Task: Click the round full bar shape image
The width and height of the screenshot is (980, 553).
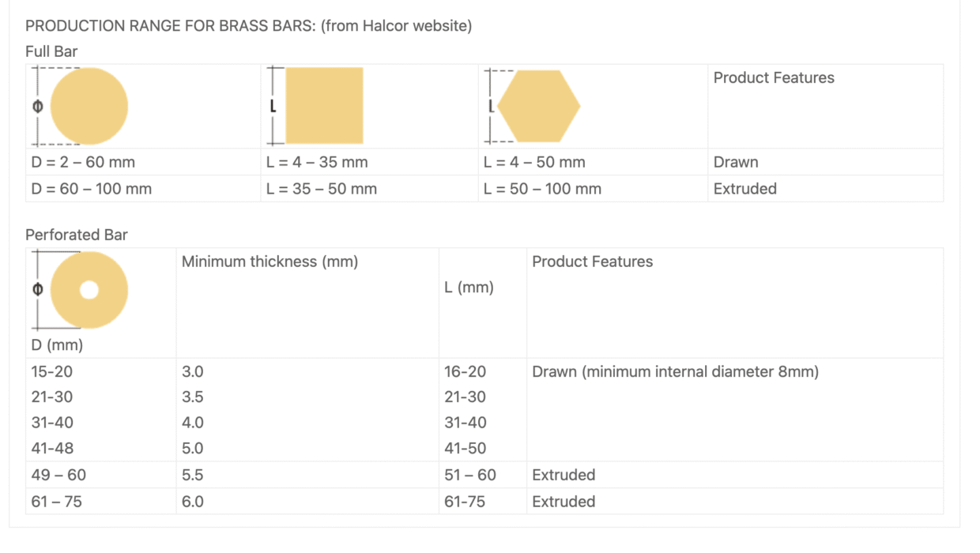Action: (89, 106)
